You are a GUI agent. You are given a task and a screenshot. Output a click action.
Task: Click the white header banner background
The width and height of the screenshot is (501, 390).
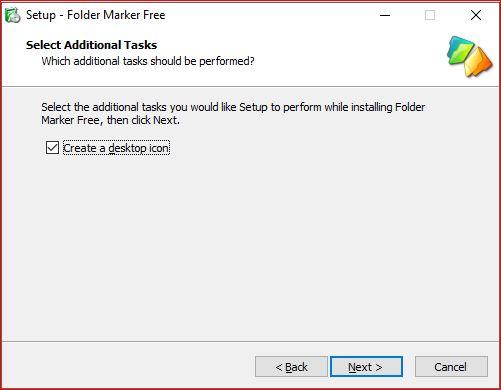(333, 53)
